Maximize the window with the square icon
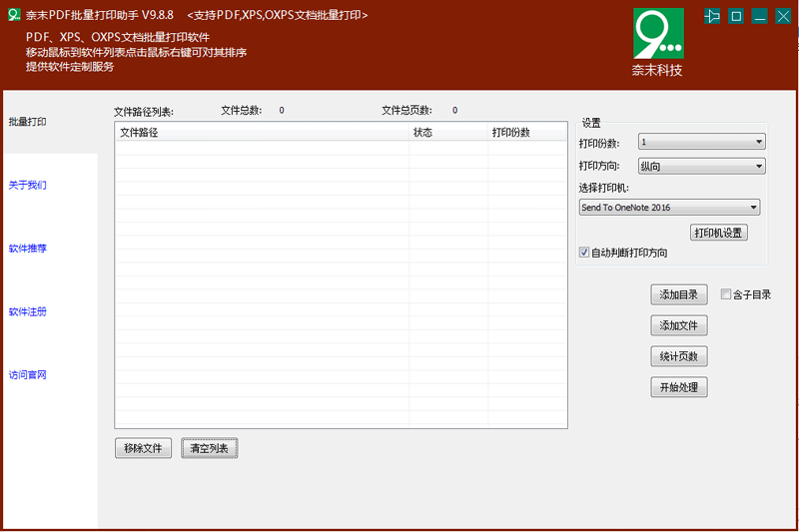The height and width of the screenshot is (532, 799). point(736,16)
